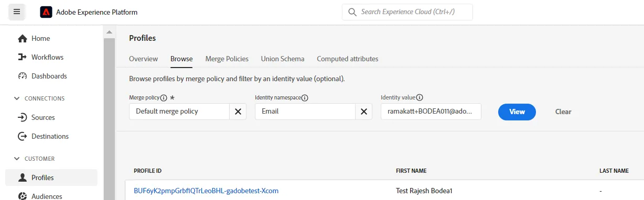Click the Identity namespace info icon
Screen dimensions: 644x200
pos(305,98)
